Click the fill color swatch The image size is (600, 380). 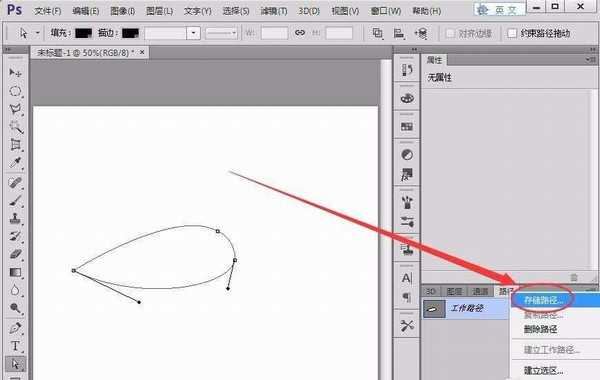coord(83,33)
